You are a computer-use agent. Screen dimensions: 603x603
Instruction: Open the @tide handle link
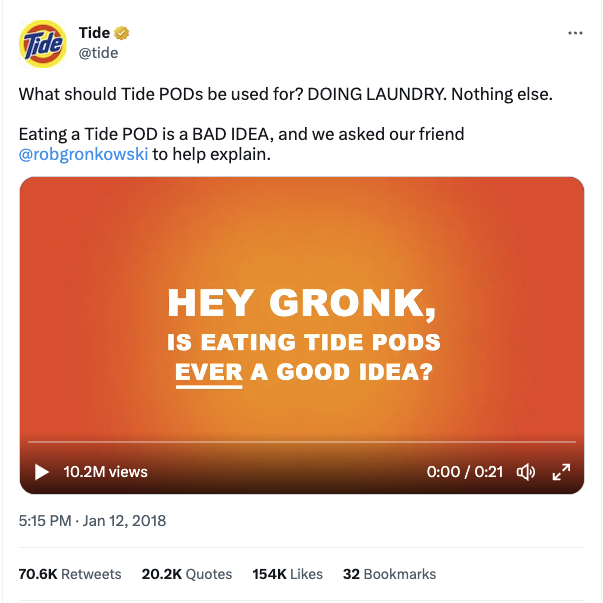[98, 53]
